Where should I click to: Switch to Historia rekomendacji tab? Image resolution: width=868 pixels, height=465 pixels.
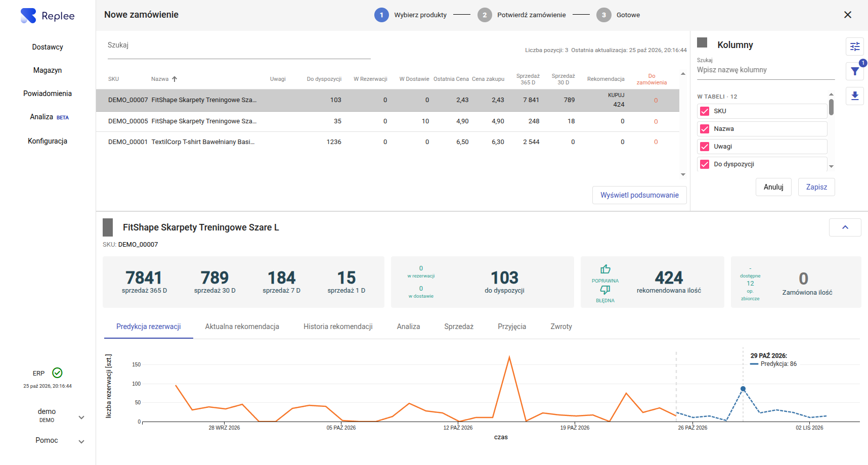(338, 327)
